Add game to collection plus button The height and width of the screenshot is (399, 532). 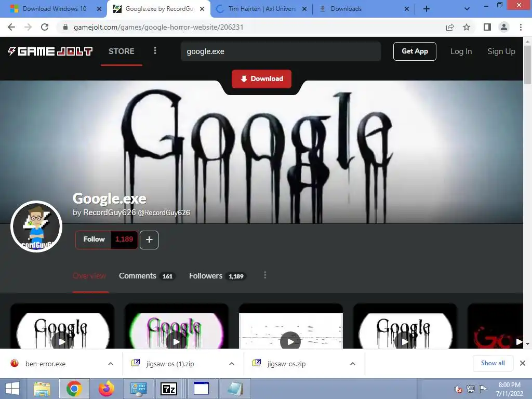[149, 240]
